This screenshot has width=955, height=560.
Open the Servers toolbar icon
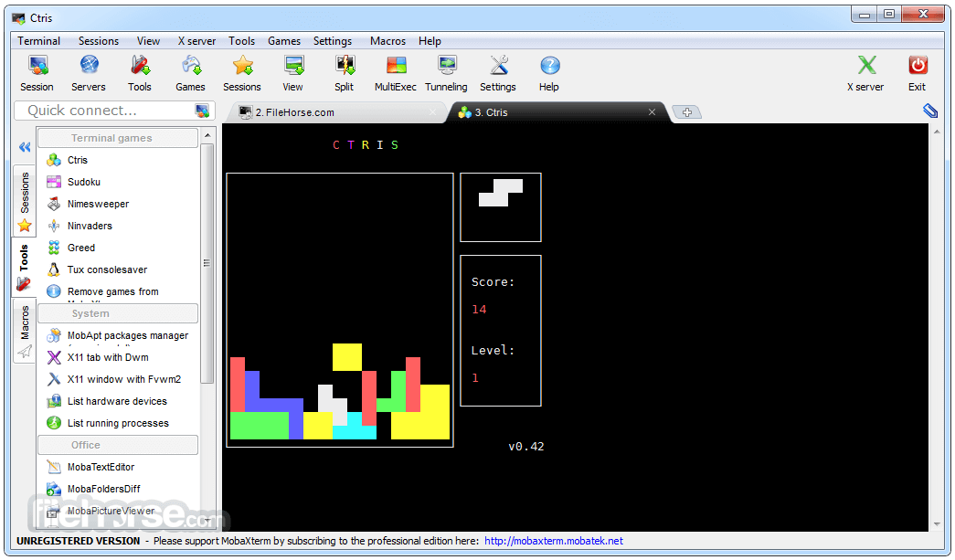[x=89, y=73]
